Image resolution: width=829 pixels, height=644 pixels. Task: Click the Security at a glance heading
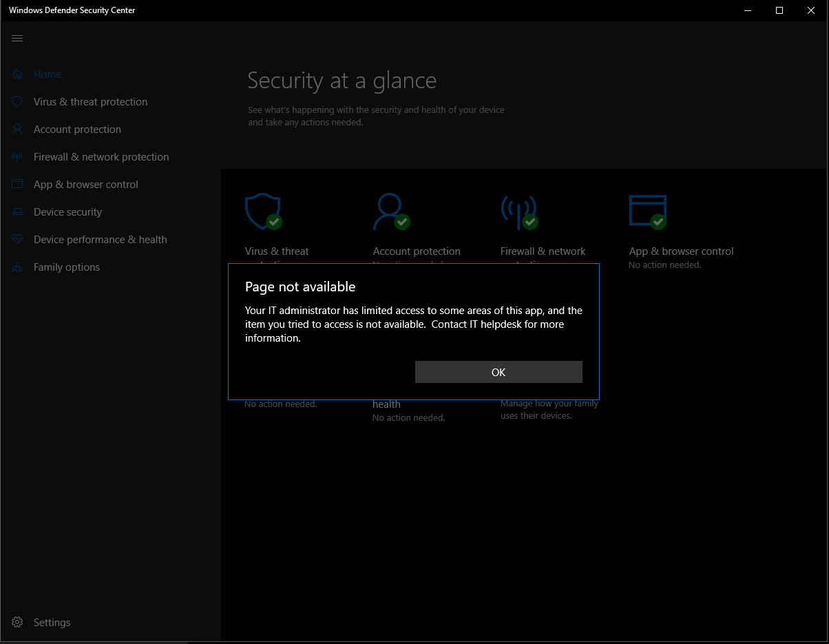(342, 81)
